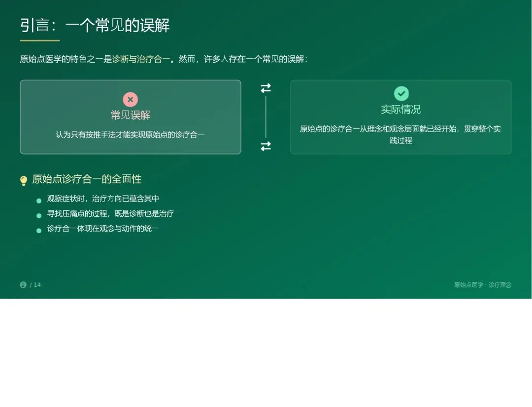The width and height of the screenshot is (532, 407).
Task: Click the total page count / 14
Action: [x=35, y=285]
